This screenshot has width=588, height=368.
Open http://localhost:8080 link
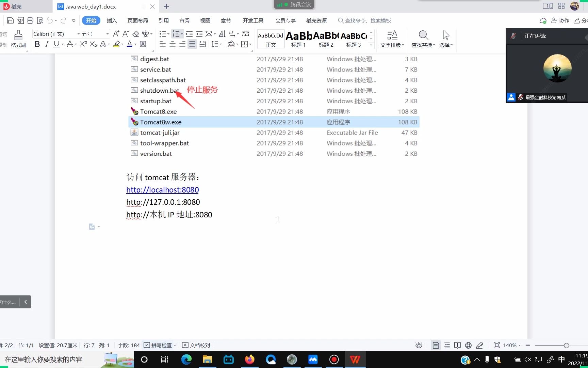tap(162, 190)
